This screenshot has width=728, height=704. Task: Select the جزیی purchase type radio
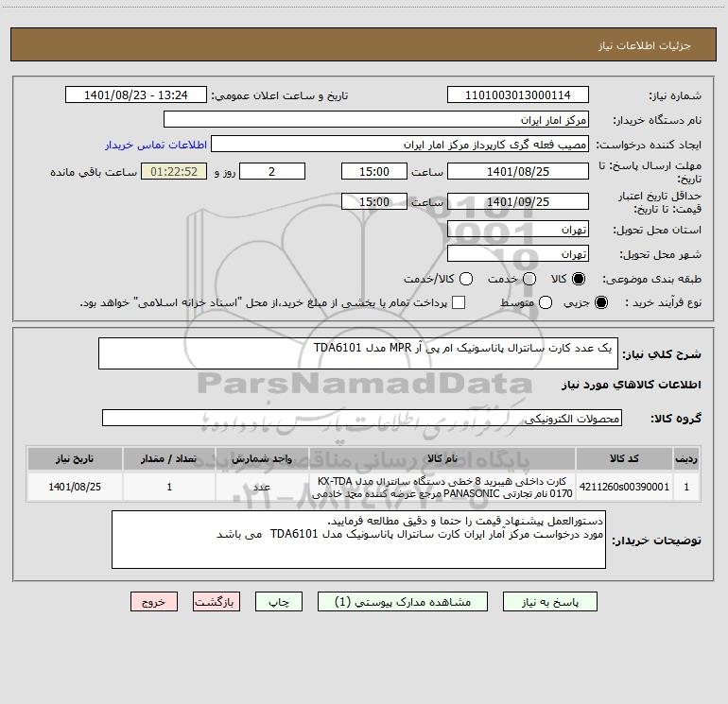600,302
